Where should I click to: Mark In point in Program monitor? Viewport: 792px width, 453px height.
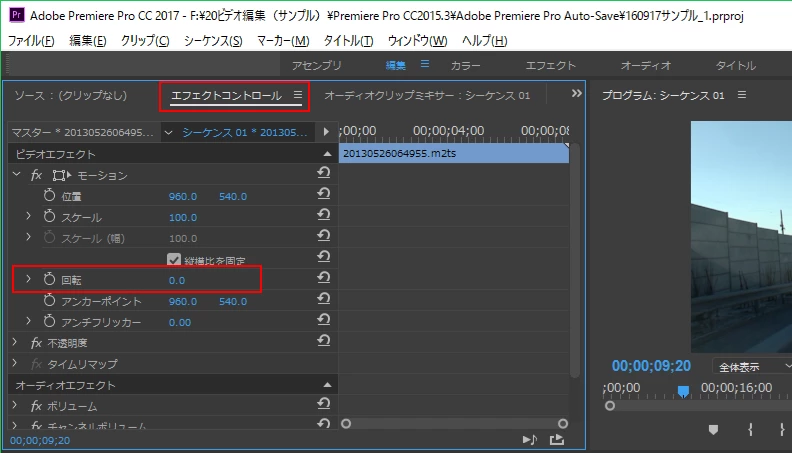(x=751, y=430)
